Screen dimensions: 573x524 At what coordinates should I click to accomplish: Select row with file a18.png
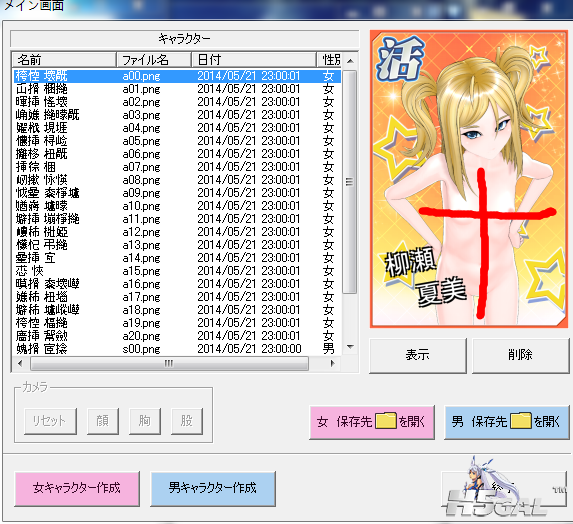coord(177,310)
